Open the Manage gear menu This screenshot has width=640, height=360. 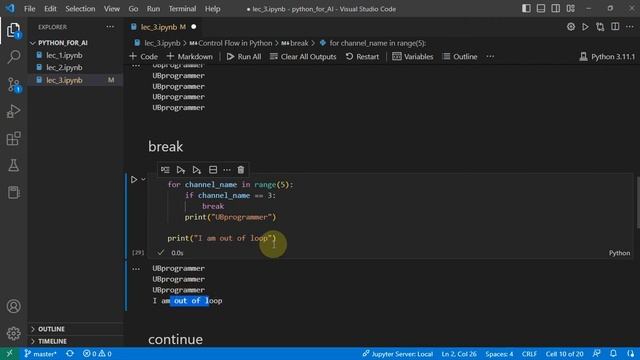coord(13,333)
